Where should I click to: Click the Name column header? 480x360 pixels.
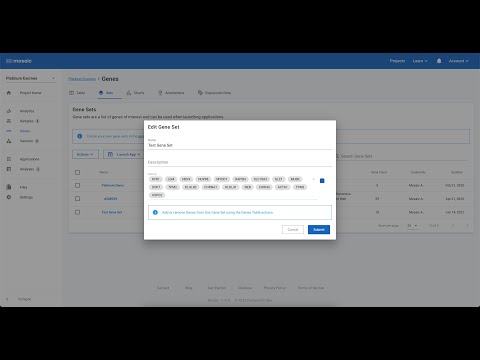104,172
